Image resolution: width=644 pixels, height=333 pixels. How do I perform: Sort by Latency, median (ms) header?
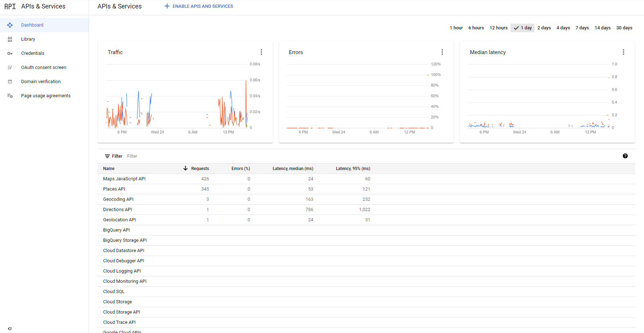tap(293, 169)
